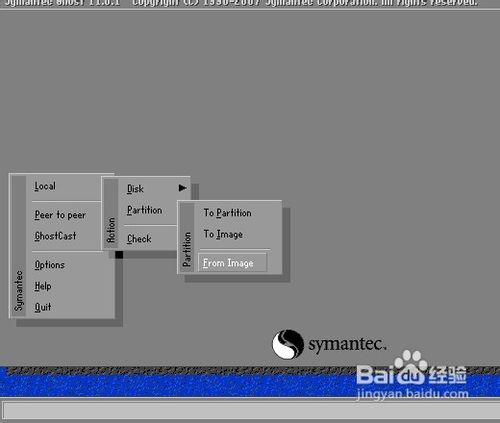The height and width of the screenshot is (423, 500).
Task: Choose To Image in Partition submenu
Action: pyautogui.click(x=223, y=234)
